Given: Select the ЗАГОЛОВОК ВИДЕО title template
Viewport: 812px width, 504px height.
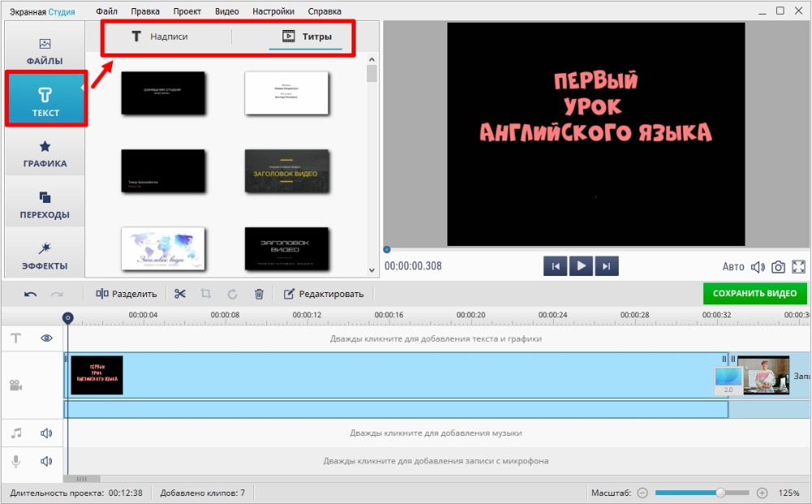Looking at the screenshot, I should [287, 170].
